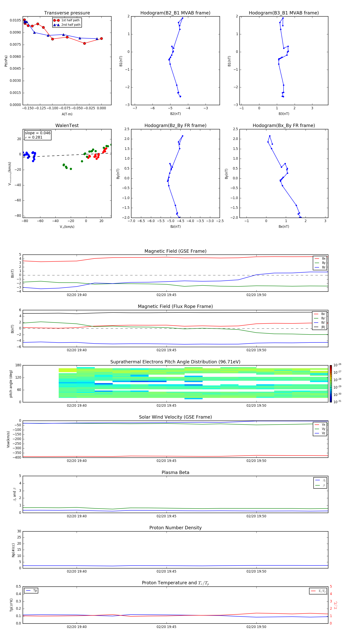Click the 'Transverse pressure' plot title

(67, 13)
